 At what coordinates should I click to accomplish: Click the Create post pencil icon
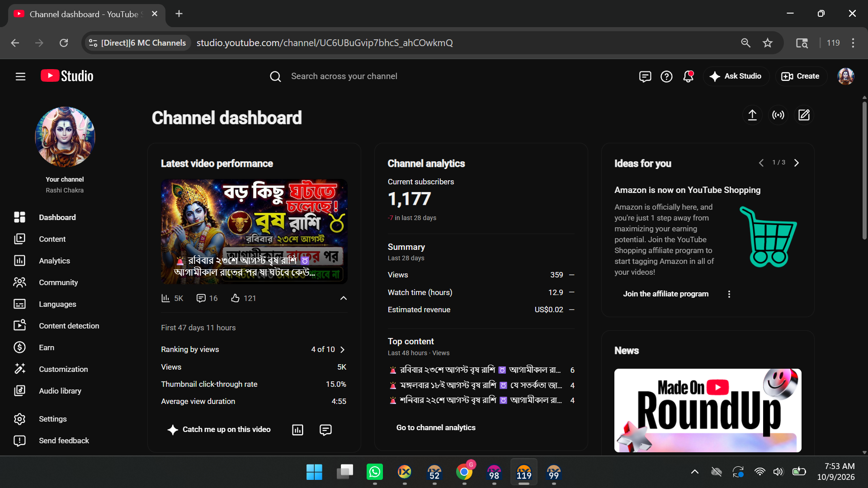(804, 115)
